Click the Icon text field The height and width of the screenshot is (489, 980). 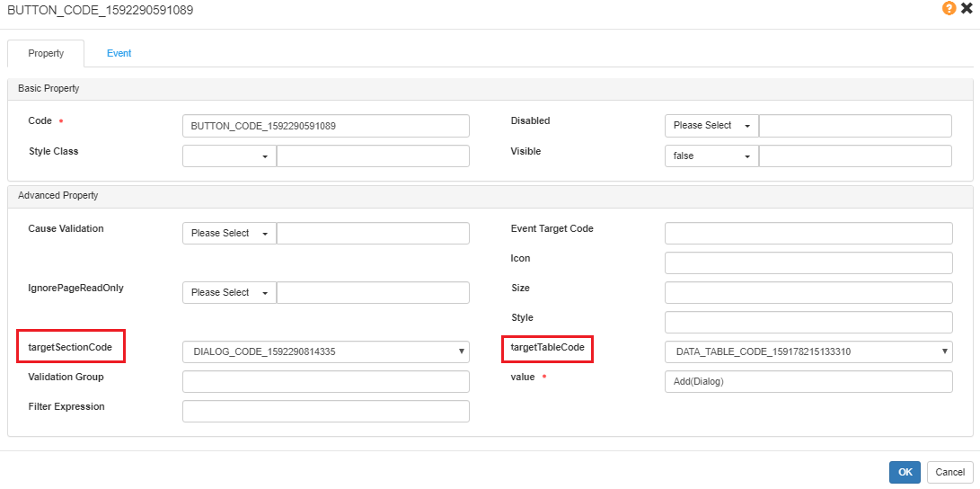click(808, 263)
